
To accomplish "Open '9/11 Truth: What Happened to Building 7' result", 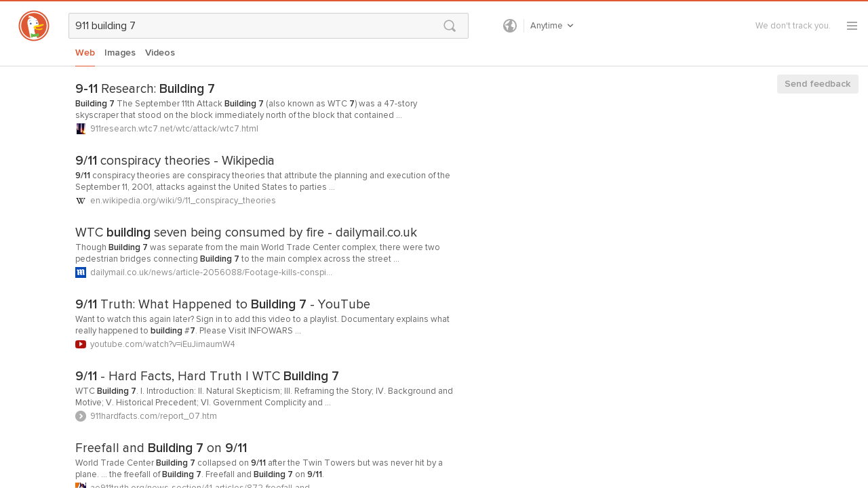I will coord(222,304).
